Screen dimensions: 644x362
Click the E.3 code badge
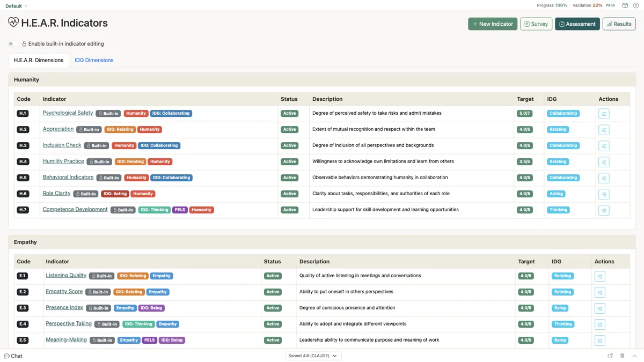click(23, 308)
